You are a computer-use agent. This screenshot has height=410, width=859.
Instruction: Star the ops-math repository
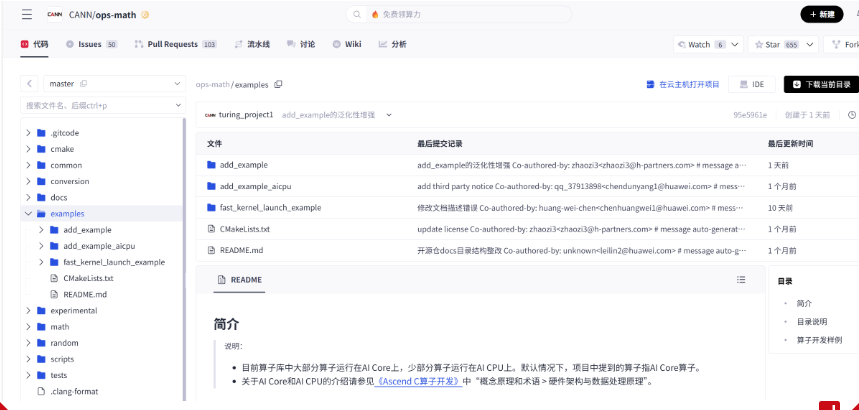[771, 44]
